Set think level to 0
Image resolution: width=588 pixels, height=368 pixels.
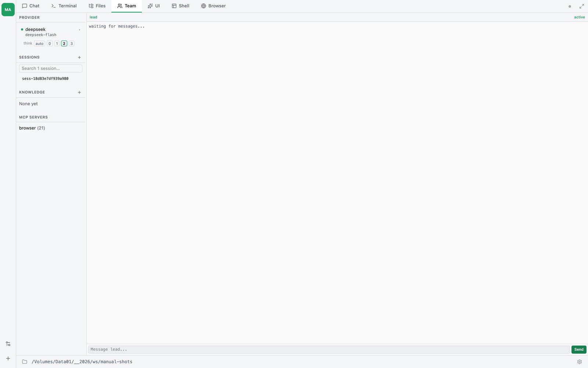pos(50,43)
